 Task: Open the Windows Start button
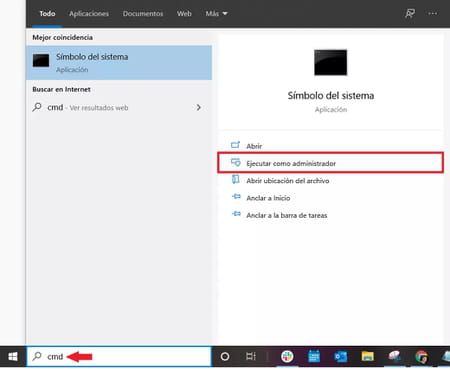[13, 357]
